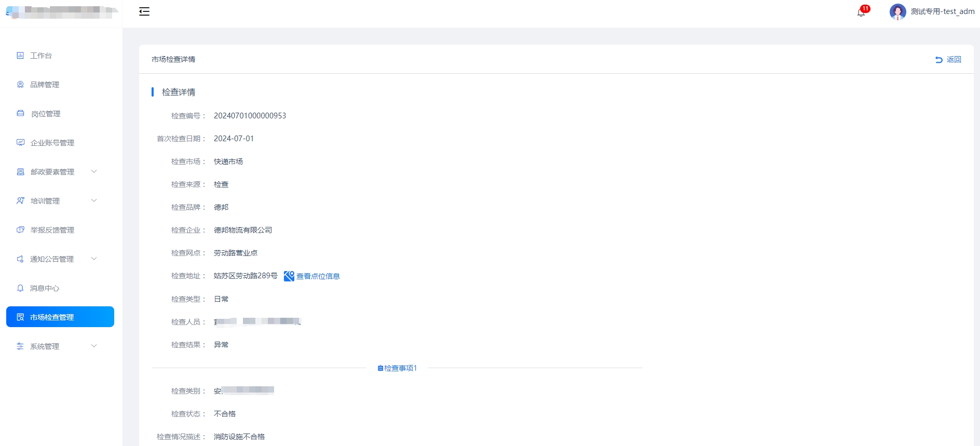980x446 pixels.
Task: Click the 品牌管理 sidebar icon
Action: 20,84
